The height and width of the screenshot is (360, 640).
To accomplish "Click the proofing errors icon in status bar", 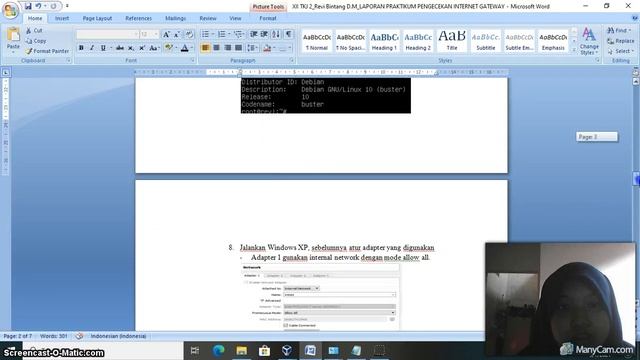I will [79, 336].
